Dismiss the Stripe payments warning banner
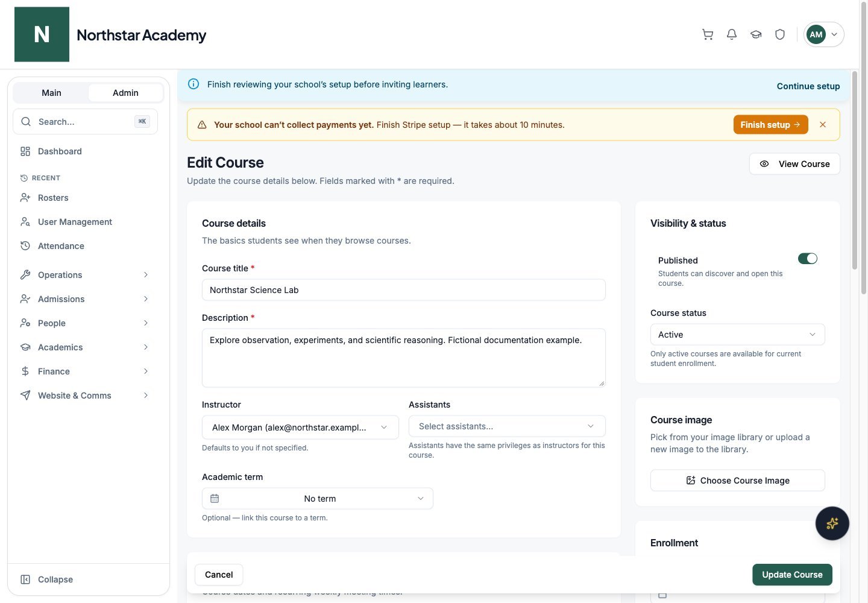Image resolution: width=868 pixels, height=603 pixels. tap(823, 125)
